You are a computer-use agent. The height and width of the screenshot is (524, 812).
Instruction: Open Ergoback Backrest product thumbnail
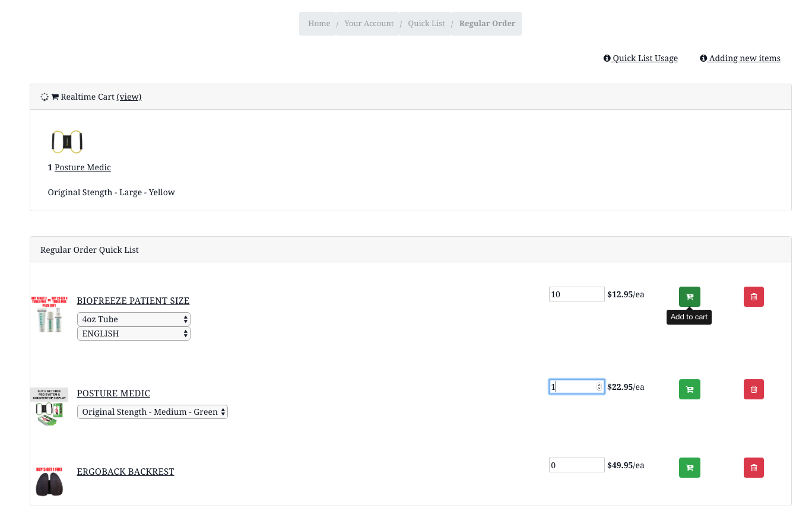point(49,481)
